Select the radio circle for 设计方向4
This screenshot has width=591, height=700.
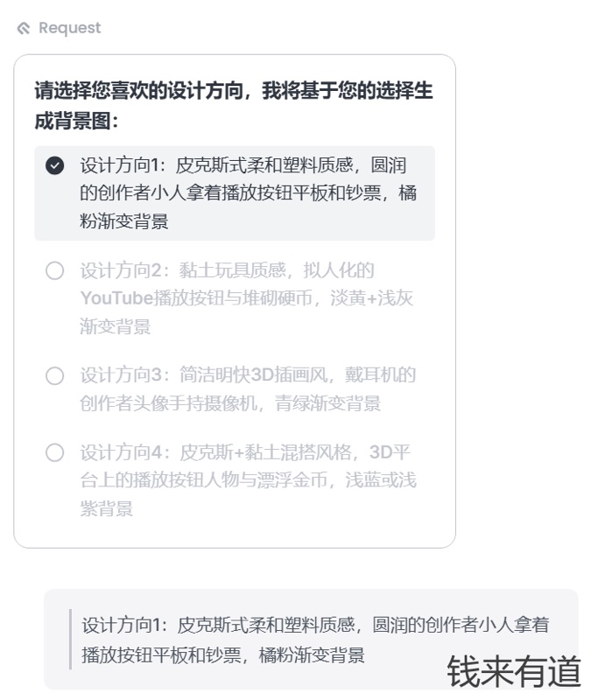click(54, 453)
